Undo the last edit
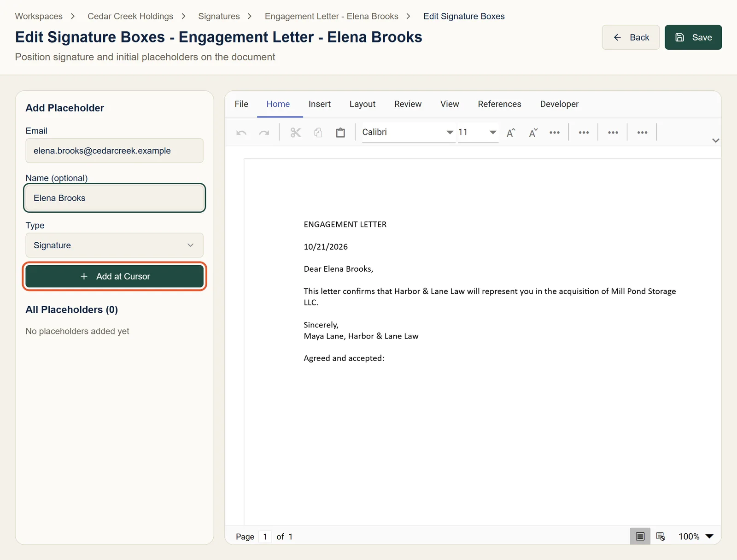 point(241,133)
